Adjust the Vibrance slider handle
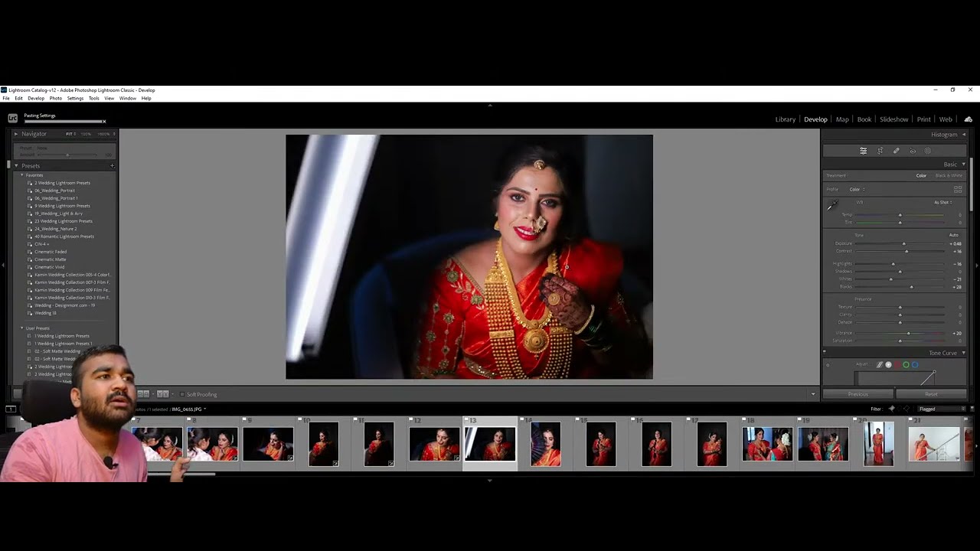The image size is (980, 551). [909, 334]
